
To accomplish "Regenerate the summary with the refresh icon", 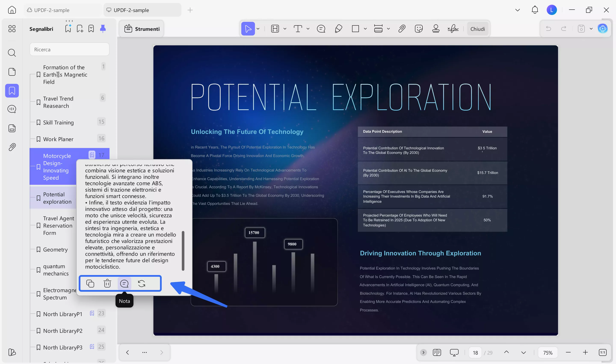I will (x=142, y=284).
